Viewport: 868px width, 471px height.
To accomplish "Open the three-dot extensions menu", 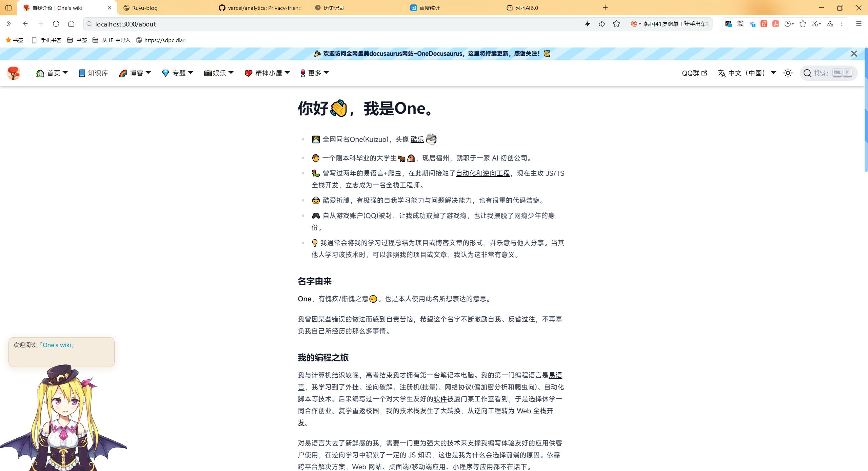I will click(842, 24).
